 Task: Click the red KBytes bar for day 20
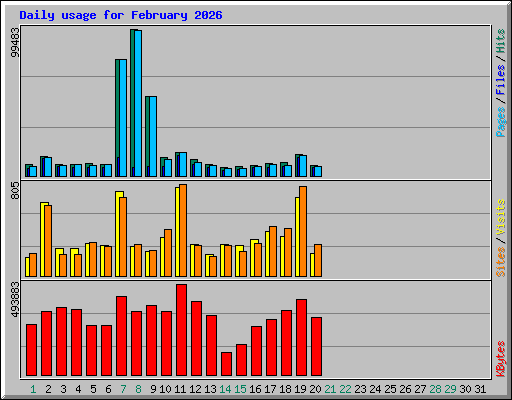point(316,347)
